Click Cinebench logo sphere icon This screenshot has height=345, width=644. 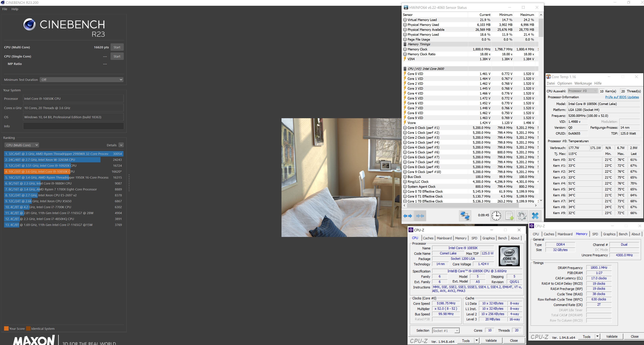coord(29,24)
